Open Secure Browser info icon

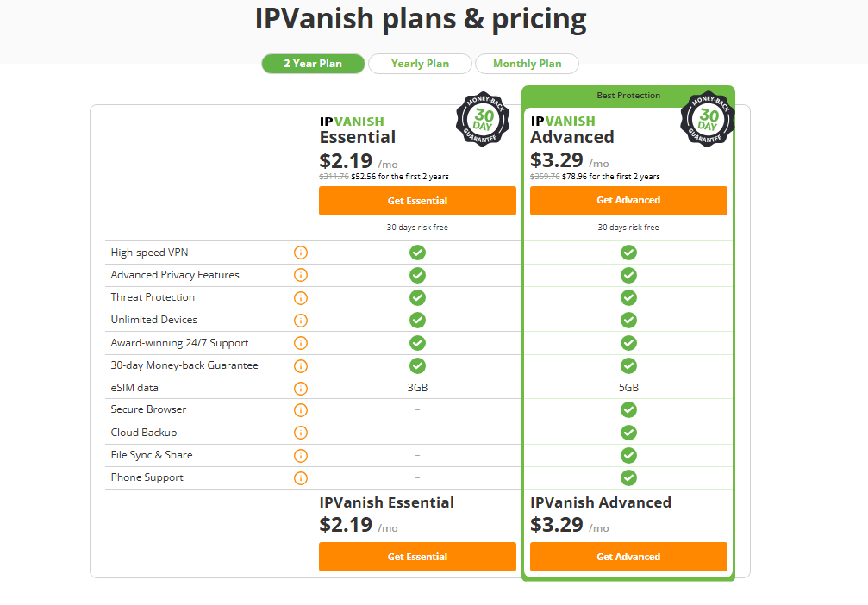[x=301, y=410]
